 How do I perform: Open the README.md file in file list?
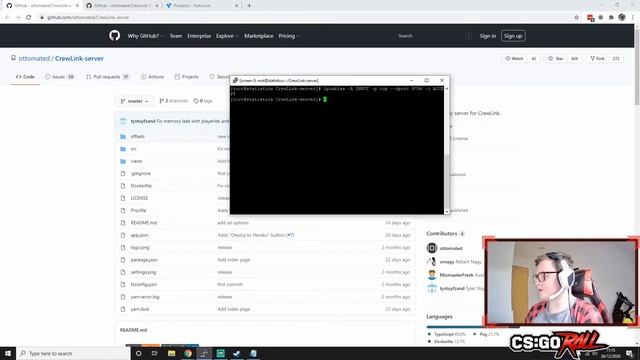tap(144, 223)
